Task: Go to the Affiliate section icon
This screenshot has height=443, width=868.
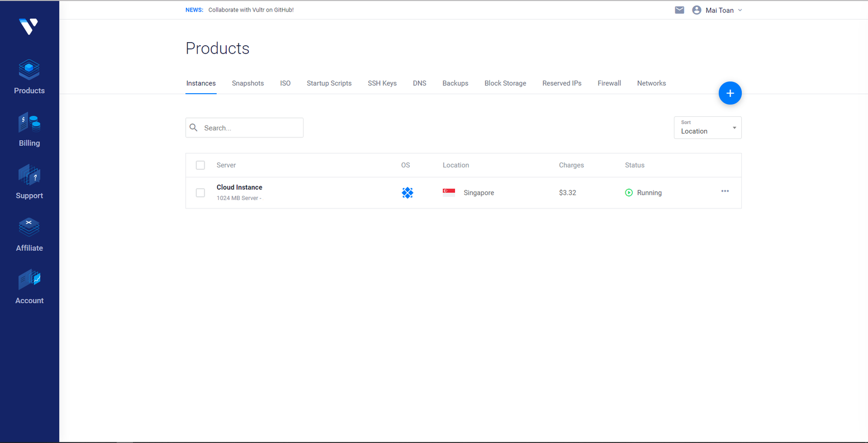Action: point(29,227)
